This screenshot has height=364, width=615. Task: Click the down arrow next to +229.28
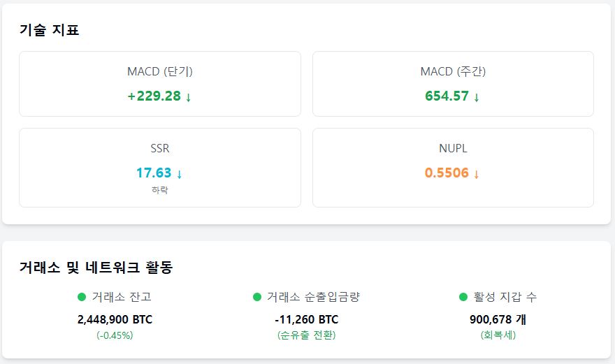click(x=188, y=97)
